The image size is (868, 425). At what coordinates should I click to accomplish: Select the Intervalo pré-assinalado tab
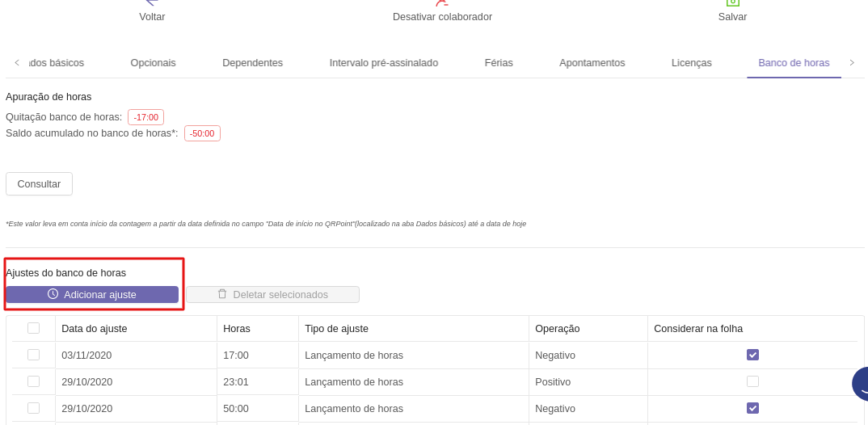pos(383,63)
